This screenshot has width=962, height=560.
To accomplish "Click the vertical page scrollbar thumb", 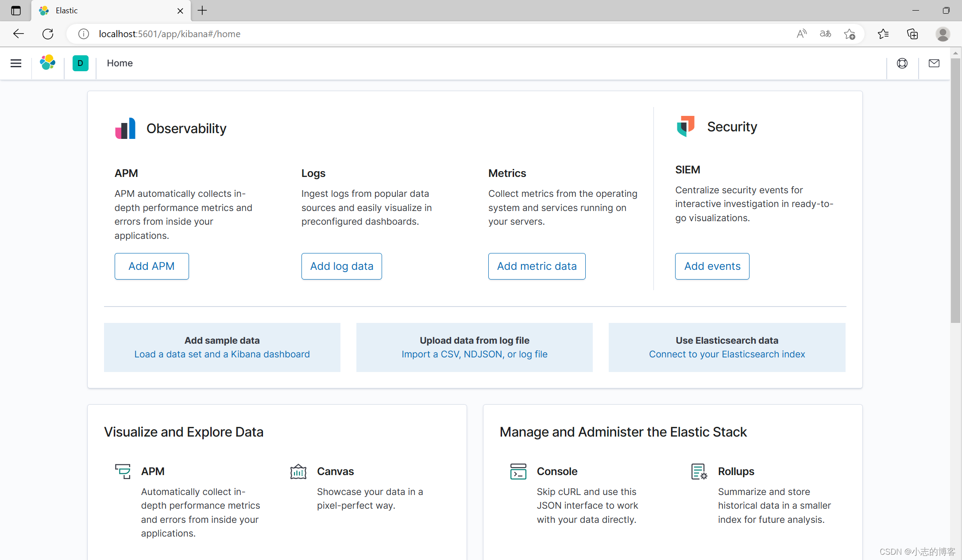I will tap(955, 190).
